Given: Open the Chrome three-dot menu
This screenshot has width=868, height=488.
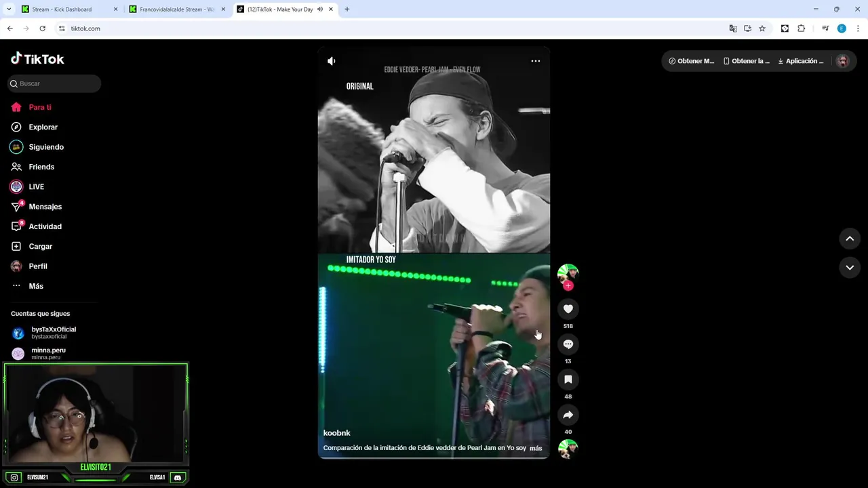Looking at the screenshot, I should [858, 28].
